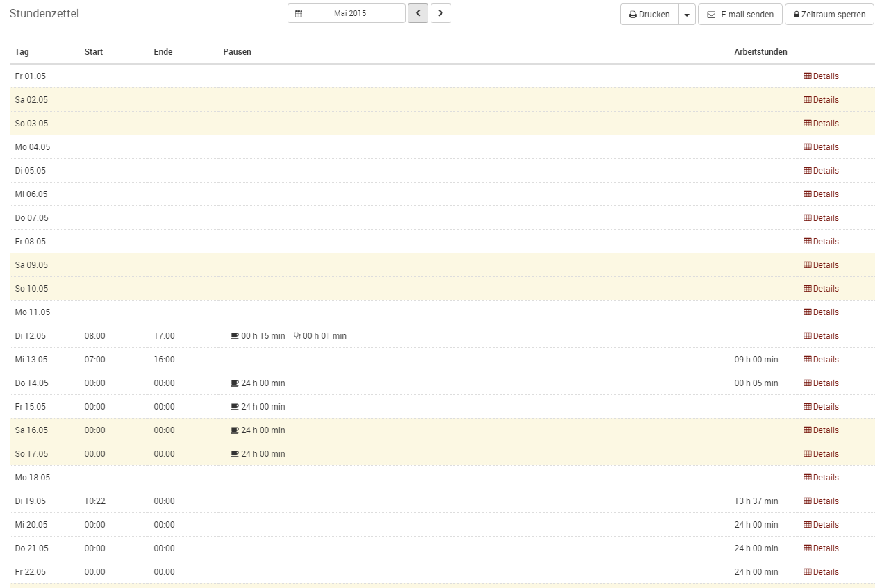
Task: Expand the Drucken dropdown arrow
Action: point(687,14)
